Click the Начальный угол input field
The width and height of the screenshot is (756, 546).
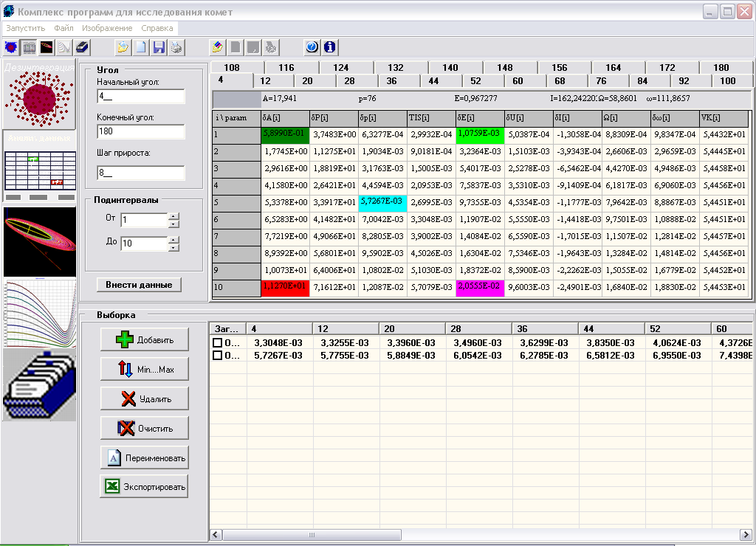pyautogui.click(x=141, y=97)
